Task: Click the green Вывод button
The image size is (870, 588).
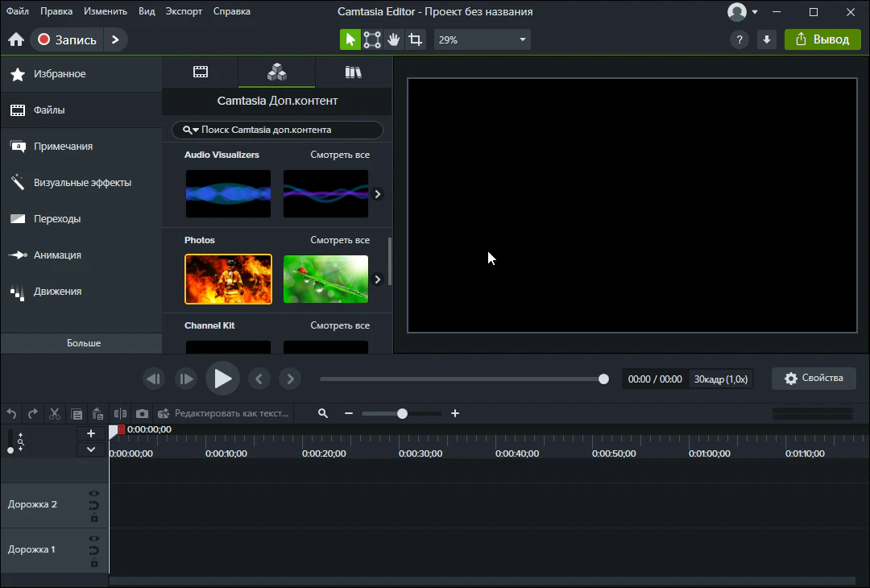Action: pos(822,39)
